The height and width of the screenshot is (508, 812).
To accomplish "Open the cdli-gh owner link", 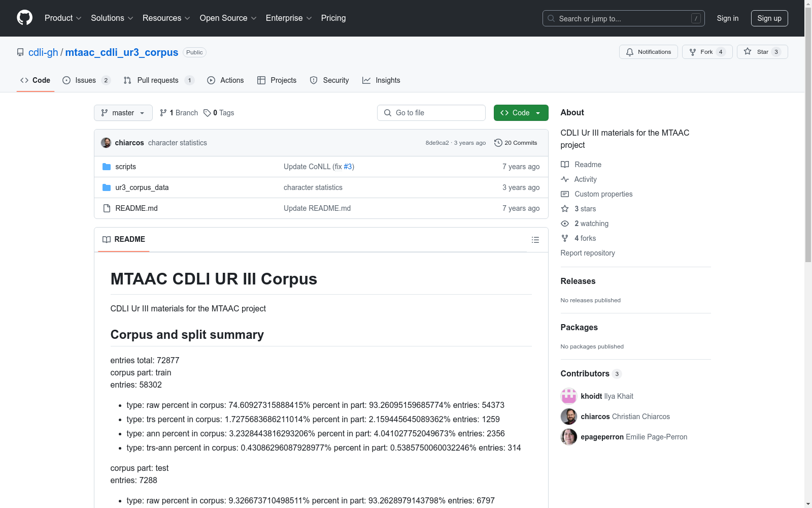I will [43, 52].
